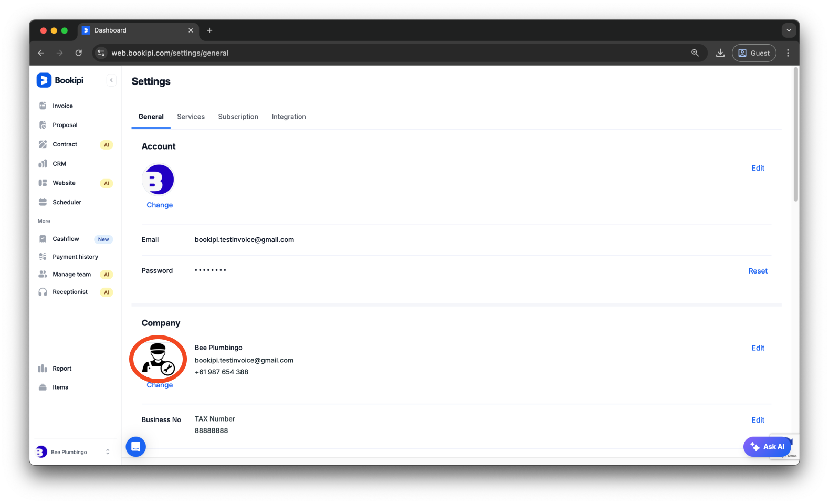Click Edit beside Bee Plumbingo company details

point(758,348)
